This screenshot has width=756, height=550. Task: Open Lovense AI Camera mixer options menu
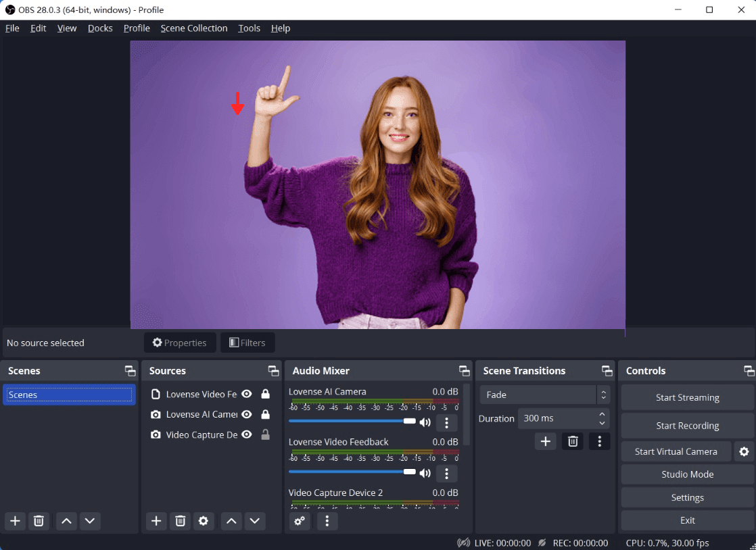(446, 423)
